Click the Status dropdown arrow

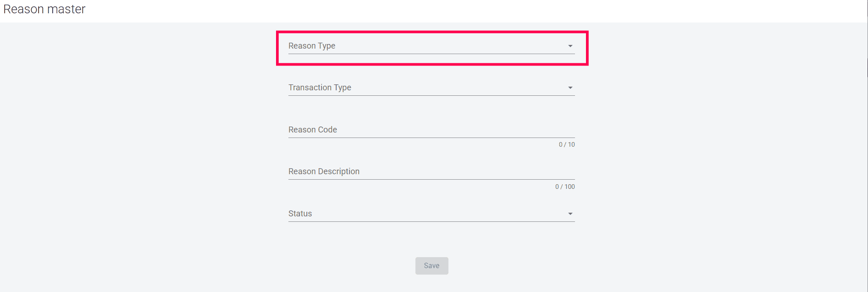coord(570,214)
